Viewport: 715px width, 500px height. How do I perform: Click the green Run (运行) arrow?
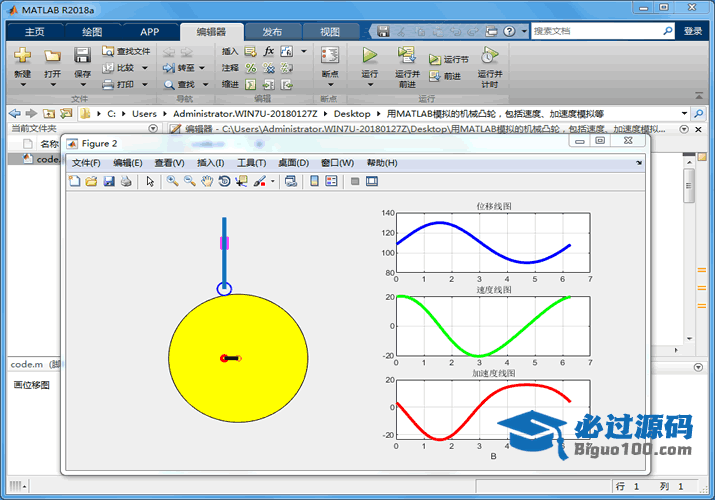[x=369, y=56]
